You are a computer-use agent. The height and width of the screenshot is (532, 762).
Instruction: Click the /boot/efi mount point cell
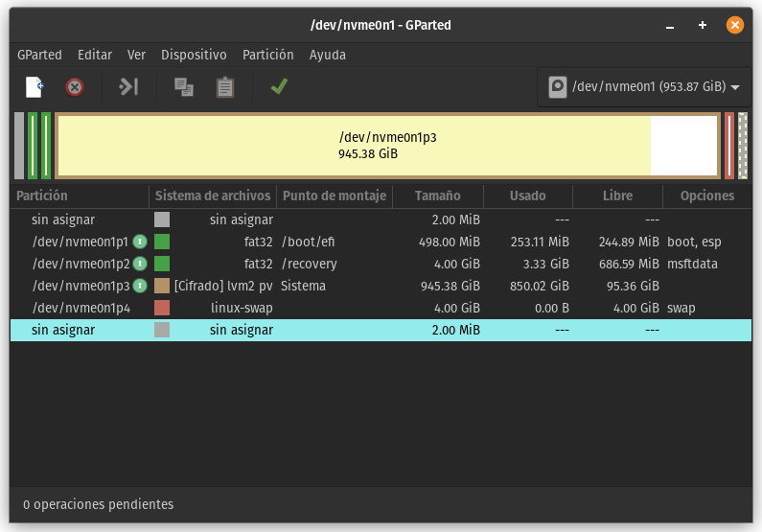pyautogui.click(x=308, y=242)
